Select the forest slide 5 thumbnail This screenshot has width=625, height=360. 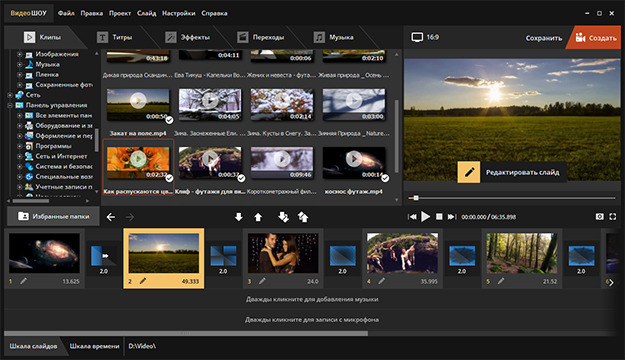point(522,253)
